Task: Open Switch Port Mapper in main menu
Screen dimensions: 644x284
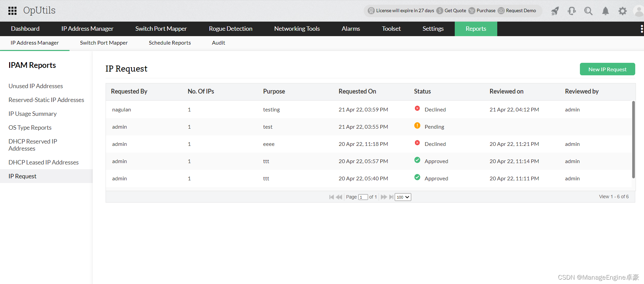Action: pyautogui.click(x=161, y=29)
